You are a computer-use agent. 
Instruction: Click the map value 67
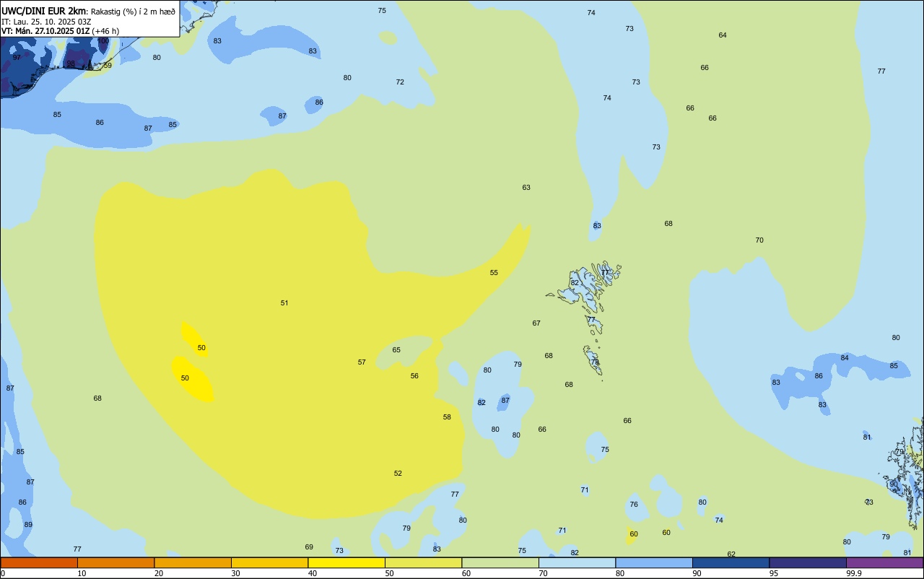[536, 323]
